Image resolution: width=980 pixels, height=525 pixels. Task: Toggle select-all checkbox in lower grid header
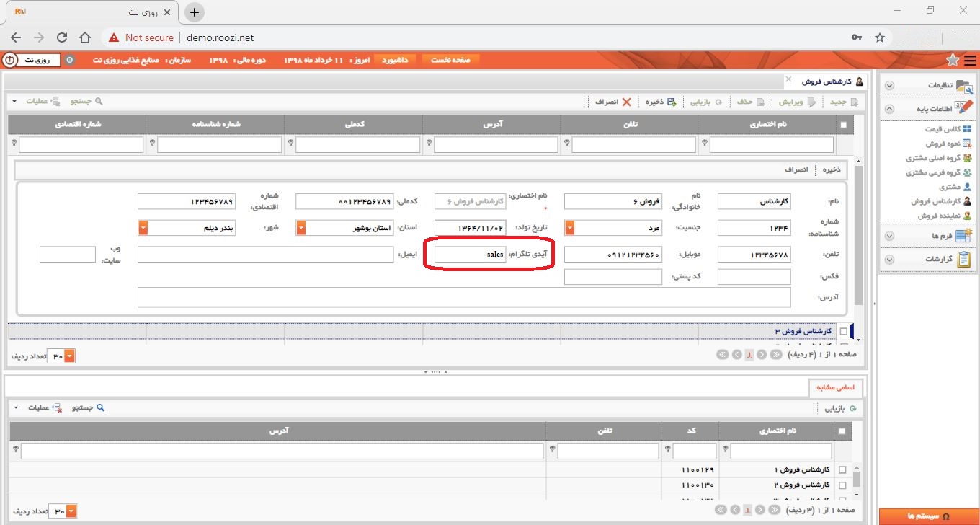[842, 431]
